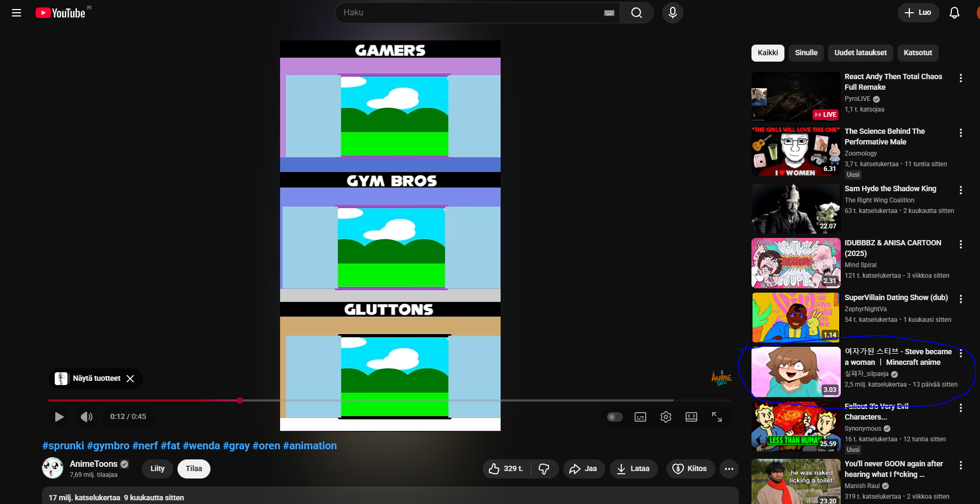Open the notifications bell

click(x=954, y=13)
